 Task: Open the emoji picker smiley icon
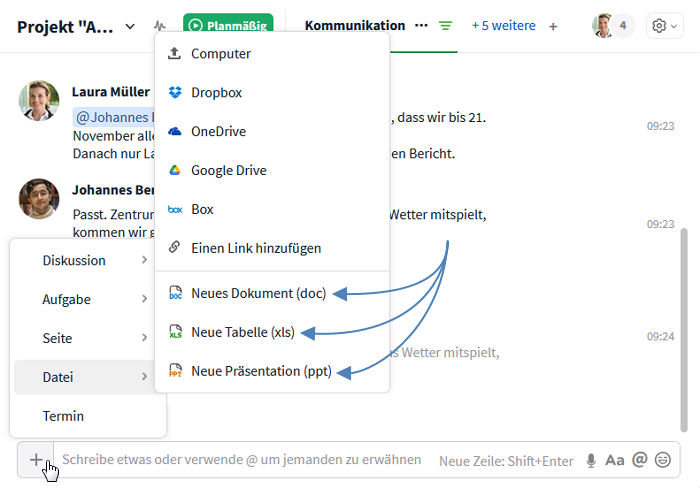[662, 460]
